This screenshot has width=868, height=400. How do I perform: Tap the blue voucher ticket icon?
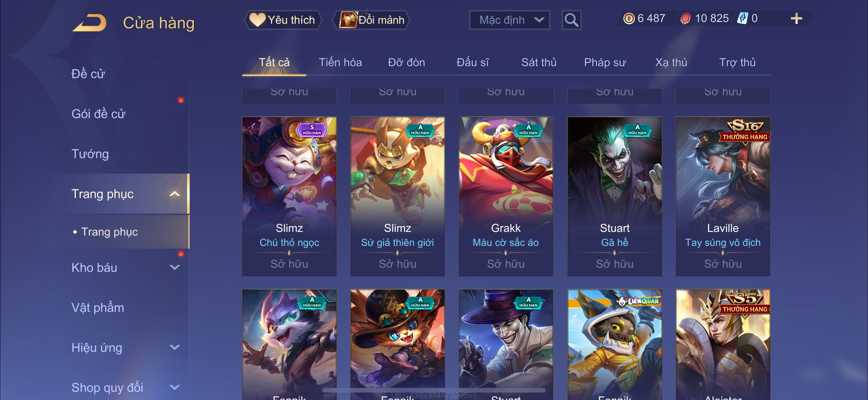(743, 19)
